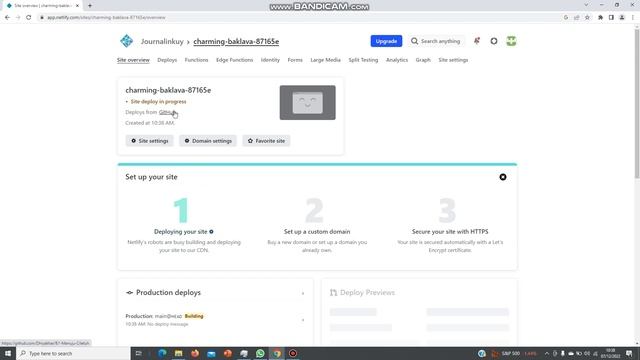Expand the Production deploys header arrow
Screen dimensions: 640x360
pyautogui.click(x=303, y=293)
